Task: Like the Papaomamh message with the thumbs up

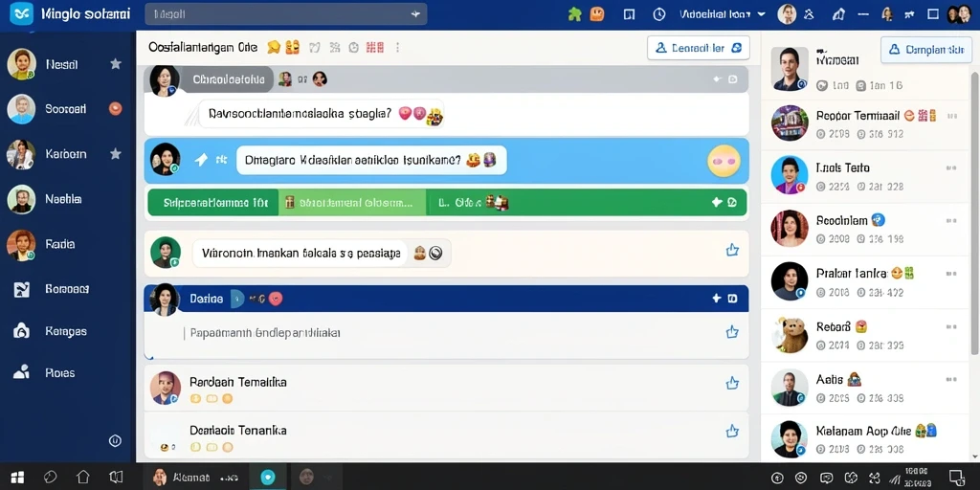Action: [732, 332]
